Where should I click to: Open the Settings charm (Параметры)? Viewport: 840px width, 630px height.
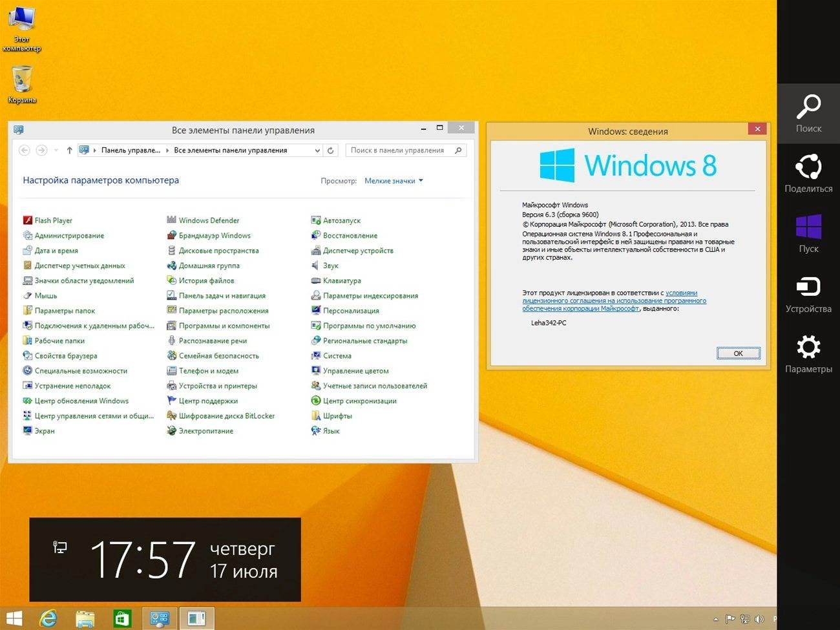pos(808,354)
